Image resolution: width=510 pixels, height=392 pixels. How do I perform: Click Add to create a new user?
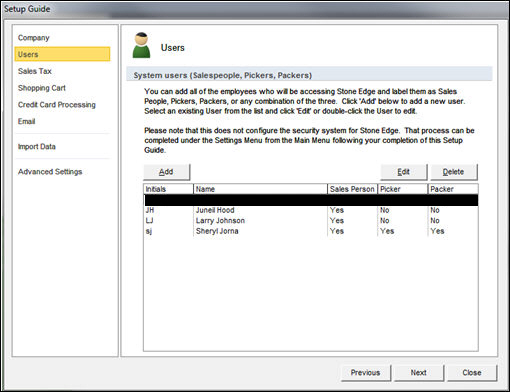point(167,172)
